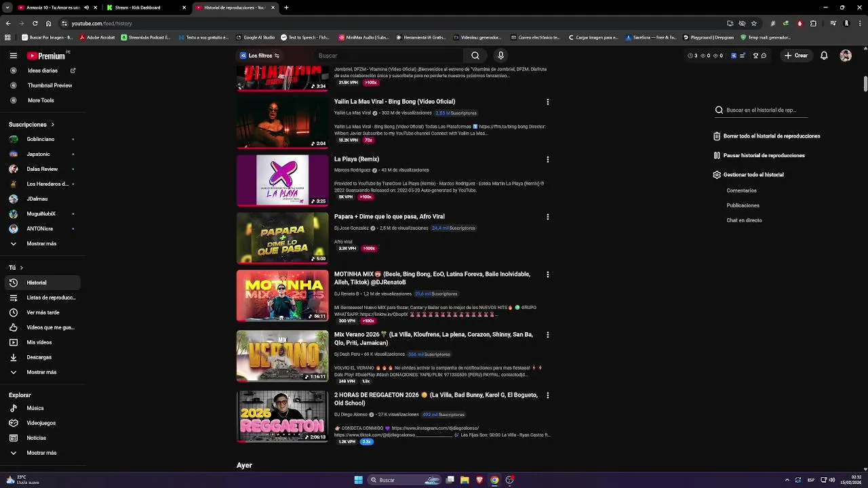Reload the page in browser toolbar
868x488 pixels.
pyautogui.click(x=35, y=23)
